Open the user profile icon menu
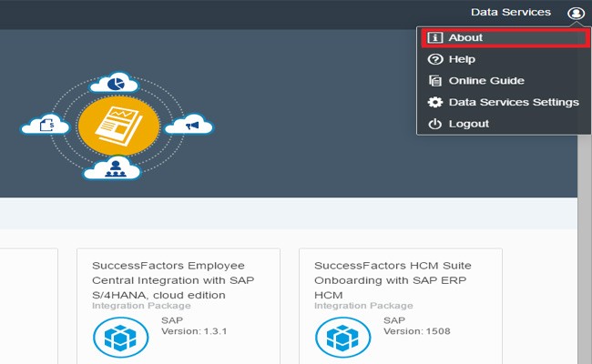Image resolution: width=592 pixels, height=364 pixels. pos(576,14)
